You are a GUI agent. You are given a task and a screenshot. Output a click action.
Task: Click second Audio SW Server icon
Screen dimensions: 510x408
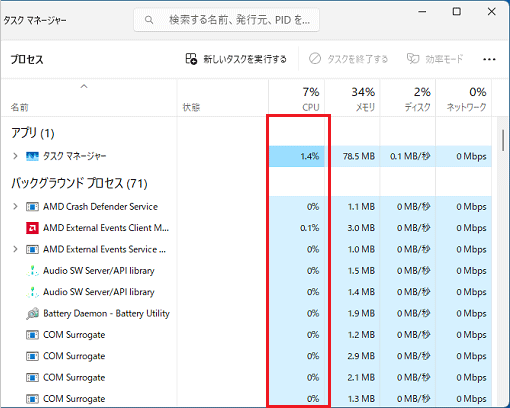32,292
